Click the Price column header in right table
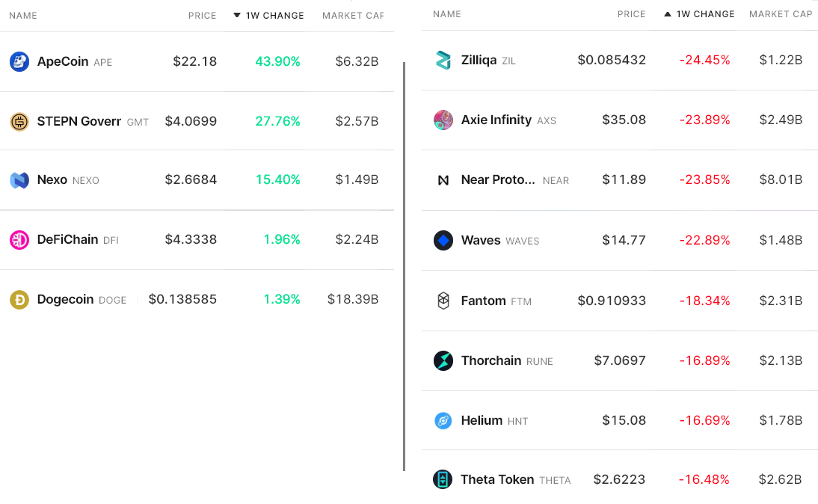The width and height of the screenshot is (818, 504). pos(631,14)
